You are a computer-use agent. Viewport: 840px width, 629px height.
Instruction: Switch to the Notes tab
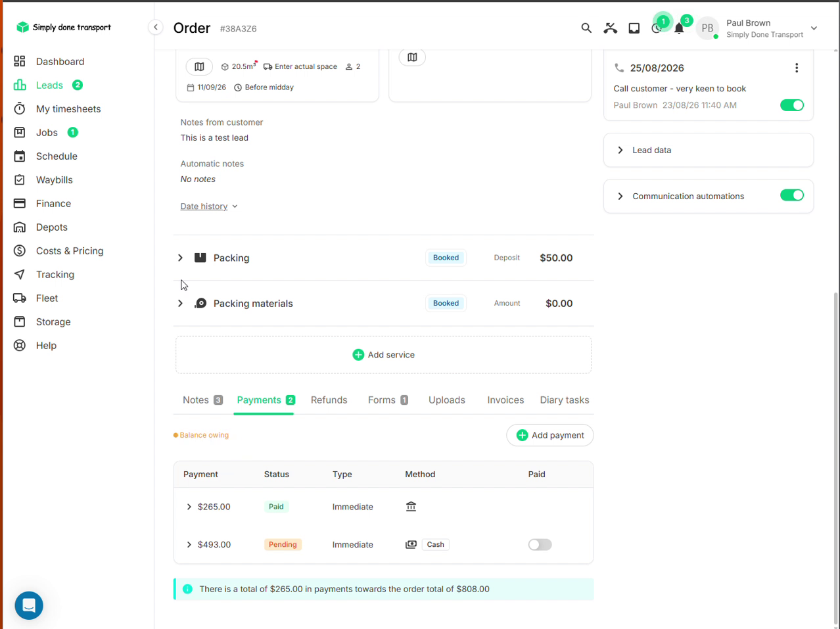202,400
